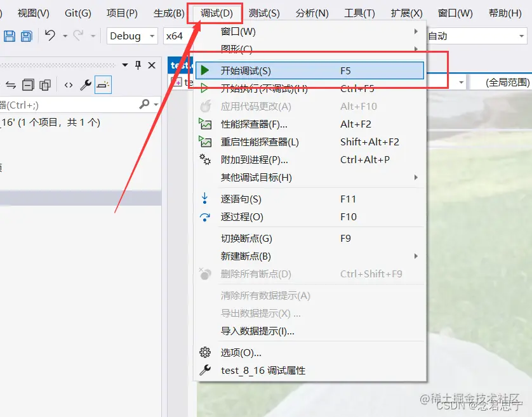Screen dimensions: 532x417
Task: Click the Redo arrow icon
Action: point(77,36)
